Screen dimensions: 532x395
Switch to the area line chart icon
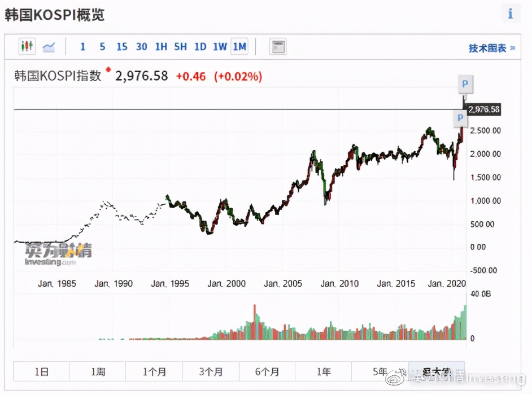[x=49, y=47]
